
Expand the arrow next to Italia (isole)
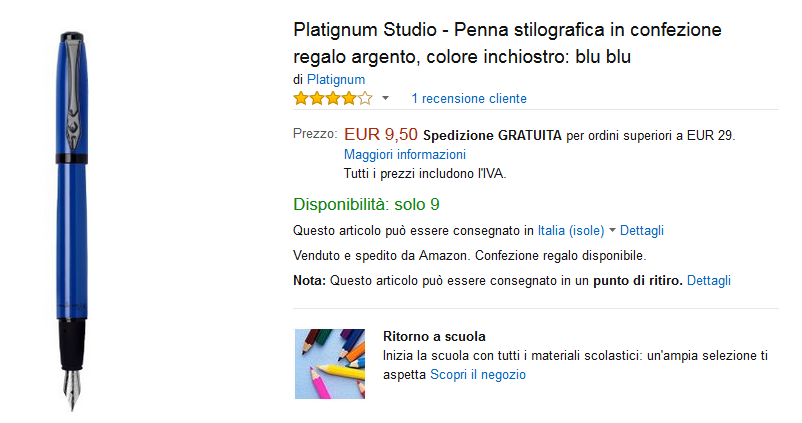pyautogui.click(x=612, y=231)
